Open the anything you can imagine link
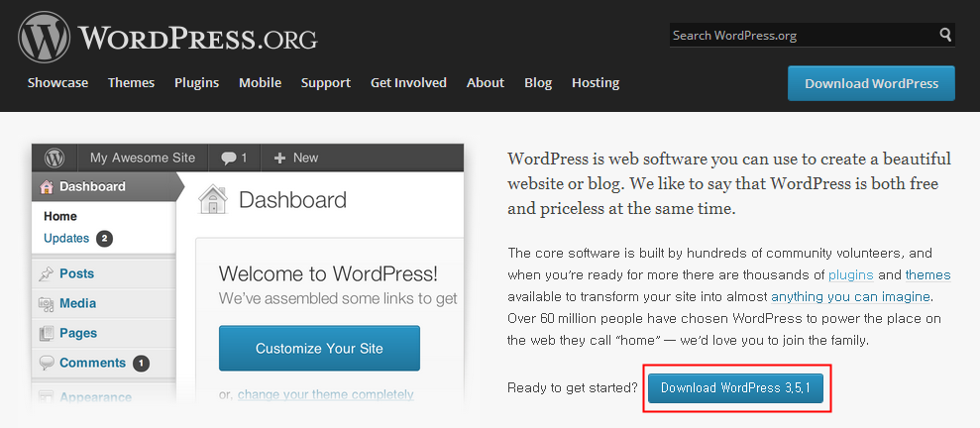Screen dimensions: 980x428 (850, 296)
